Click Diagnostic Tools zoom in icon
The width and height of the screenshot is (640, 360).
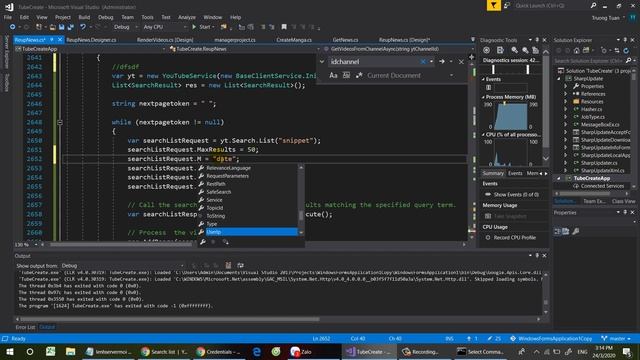515,50
